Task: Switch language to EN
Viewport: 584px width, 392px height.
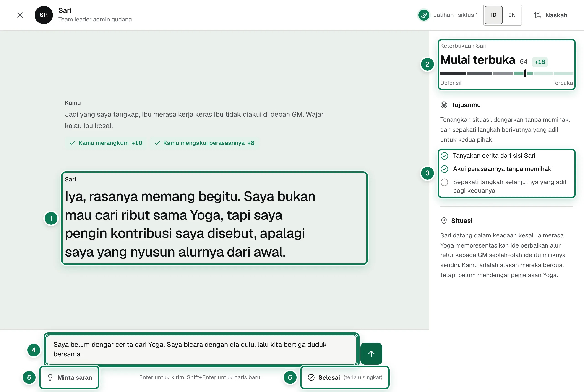Action: pos(512,15)
